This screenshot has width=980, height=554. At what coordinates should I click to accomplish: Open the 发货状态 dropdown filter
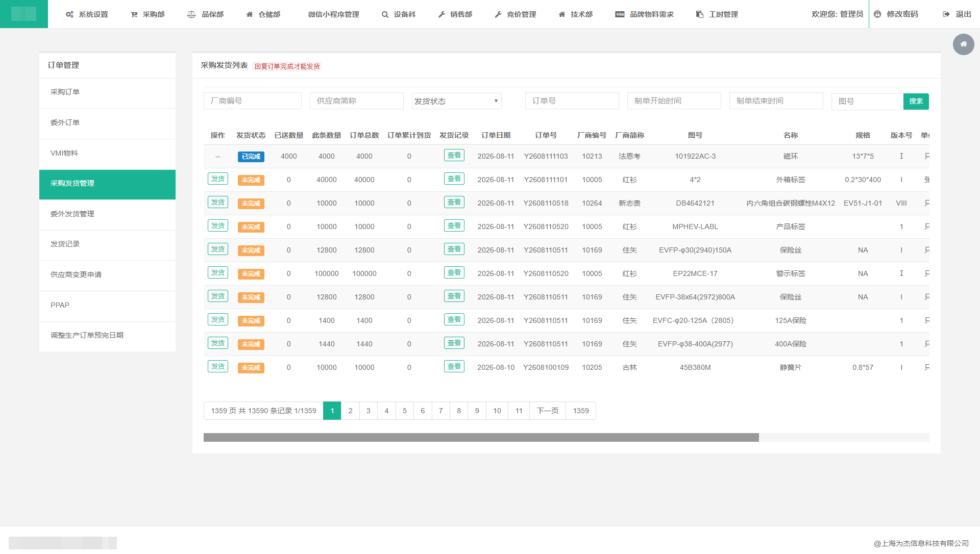pos(457,101)
